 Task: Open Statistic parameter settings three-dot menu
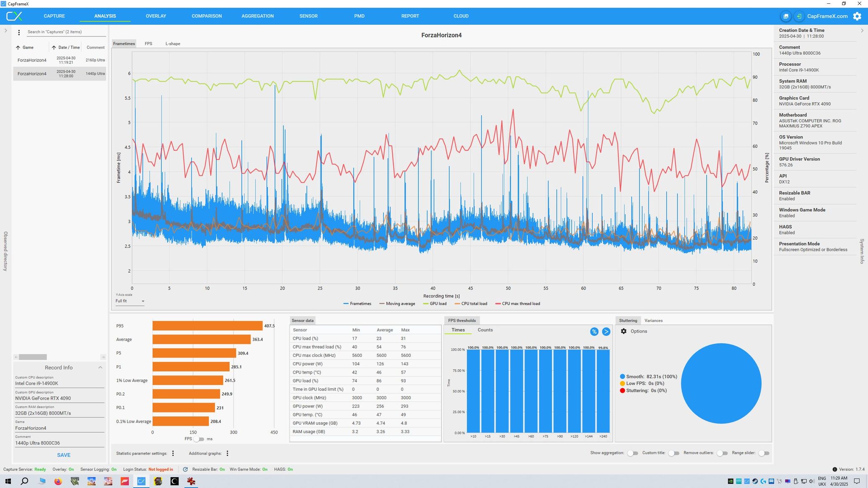(x=173, y=453)
